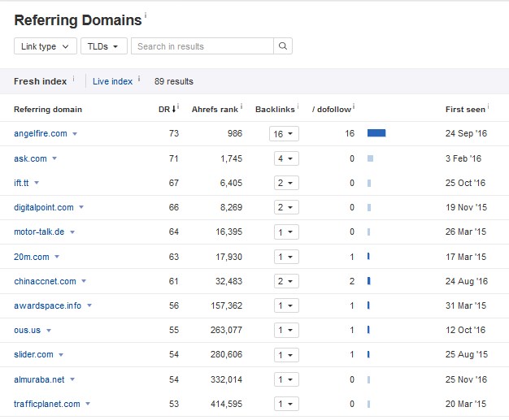This screenshot has height=420, width=509.
Task: Click info icon beside Backlinks header
Action: coord(298,106)
